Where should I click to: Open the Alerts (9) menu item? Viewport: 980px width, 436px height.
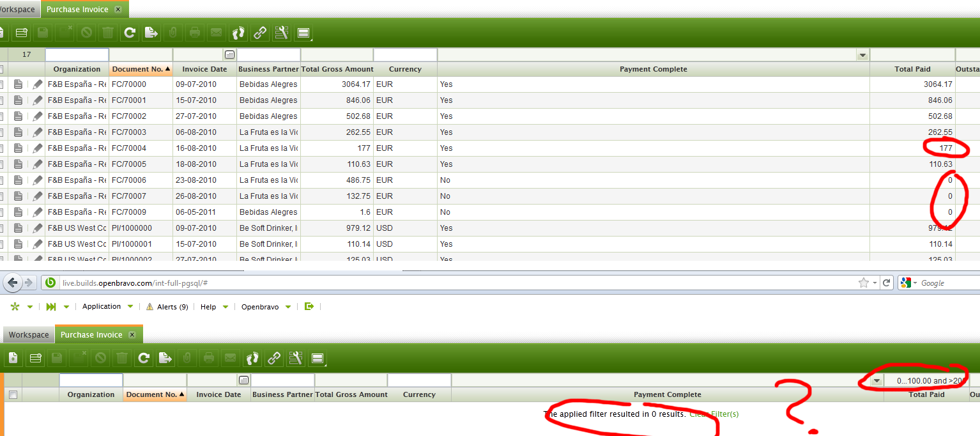[167, 307]
